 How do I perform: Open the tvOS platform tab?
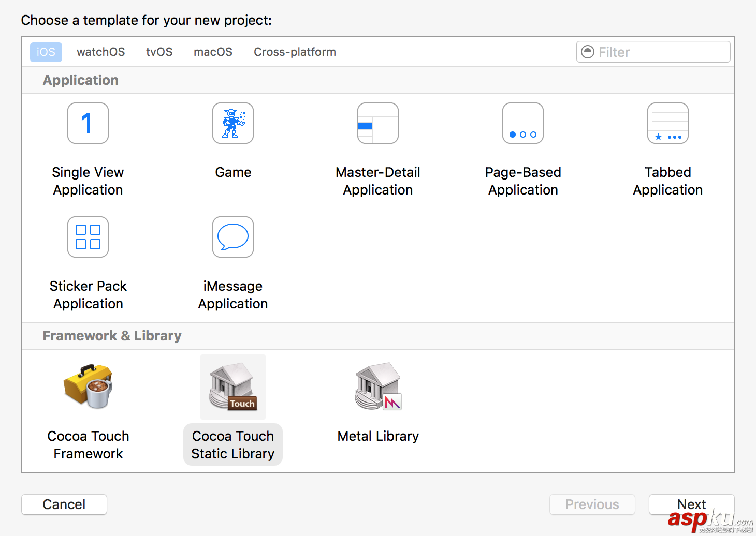click(x=159, y=52)
